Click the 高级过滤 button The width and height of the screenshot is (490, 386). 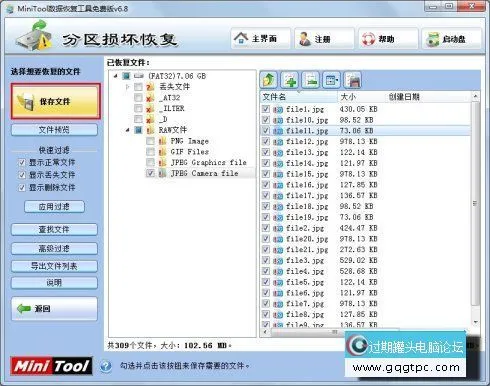pos(54,248)
